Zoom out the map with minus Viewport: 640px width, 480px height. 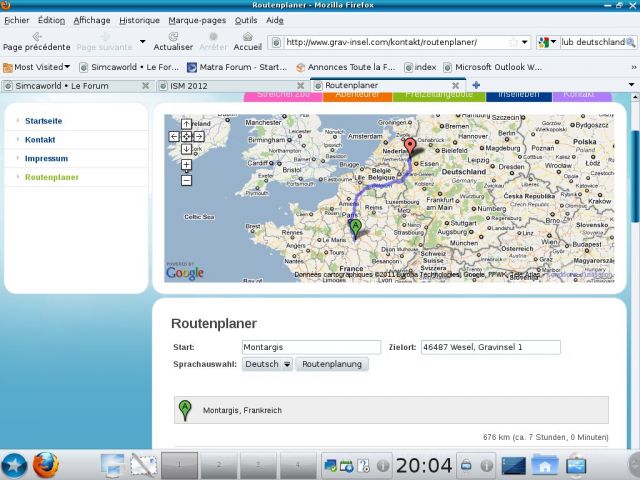[x=187, y=180]
